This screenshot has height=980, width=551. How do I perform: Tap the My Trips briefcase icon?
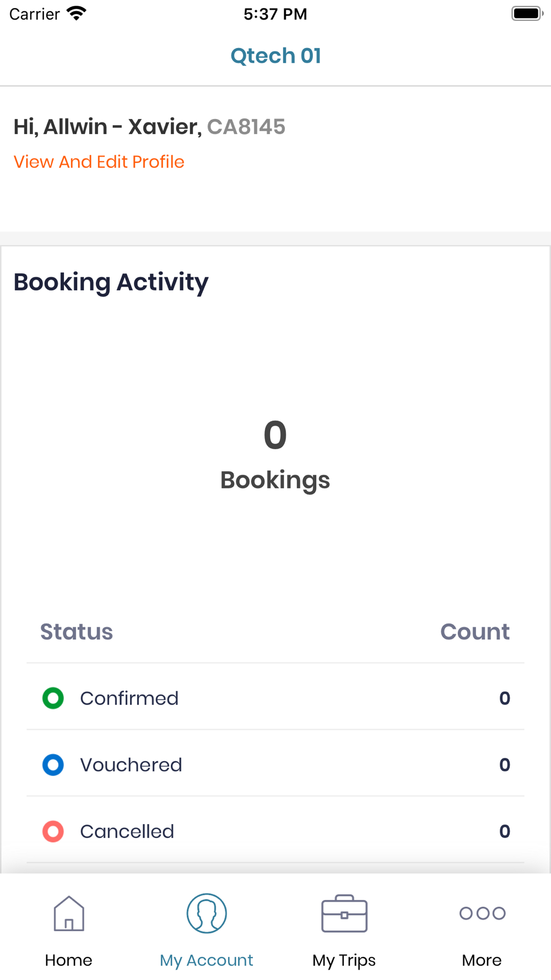[344, 913]
